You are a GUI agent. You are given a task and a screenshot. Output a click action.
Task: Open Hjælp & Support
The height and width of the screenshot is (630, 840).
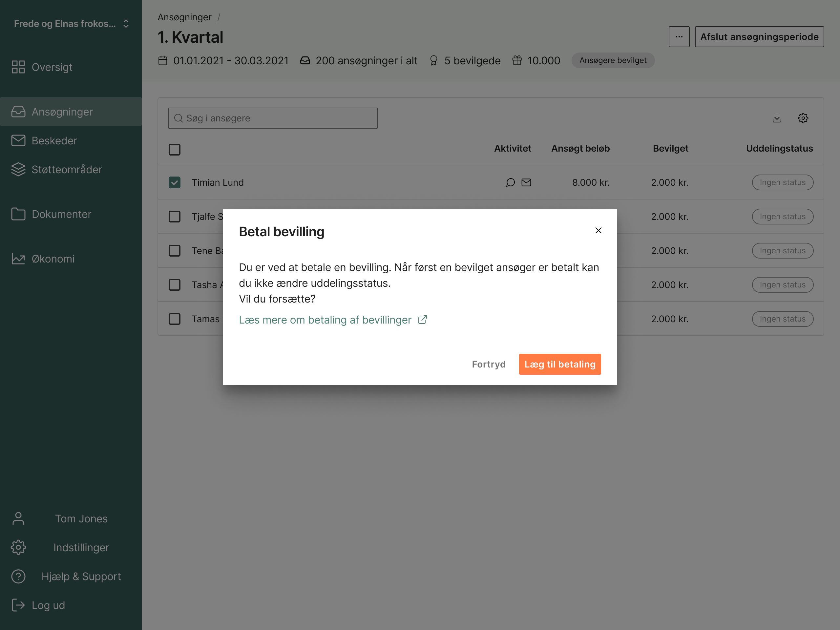pos(81,576)
